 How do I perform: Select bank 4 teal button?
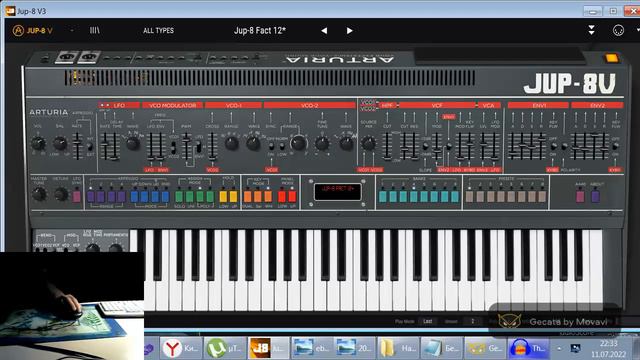pyautogui.click(x=413, y=197)
